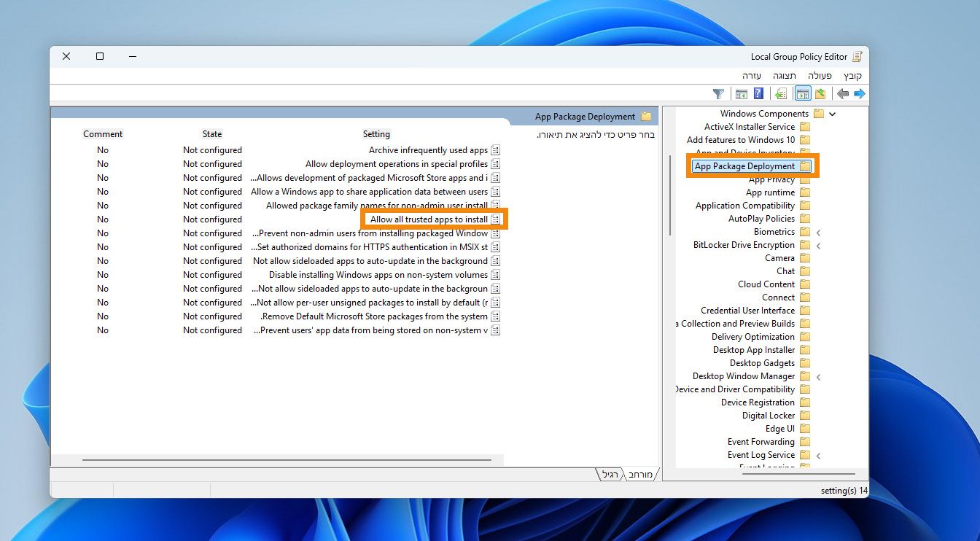Switch to the מורחב (Extended) tab
Image resolution: width=980 pixels, height=541 pixels.
point(640,475)
